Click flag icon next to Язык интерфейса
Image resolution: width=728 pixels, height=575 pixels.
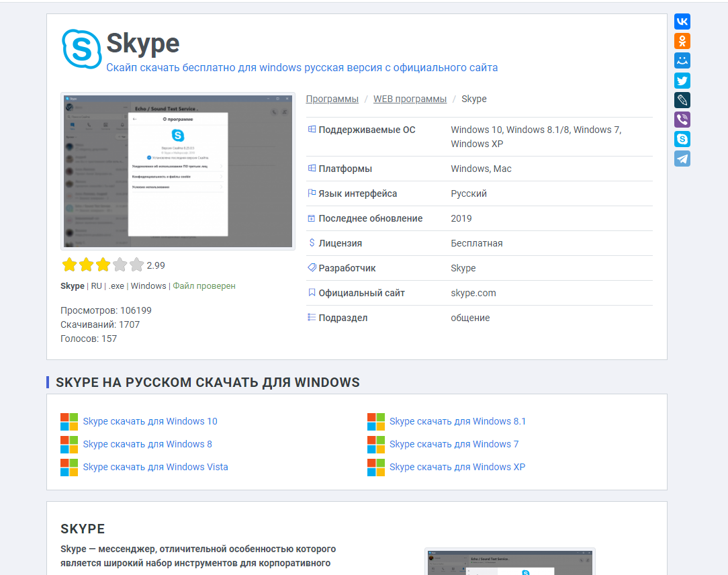tap(312, 193)
